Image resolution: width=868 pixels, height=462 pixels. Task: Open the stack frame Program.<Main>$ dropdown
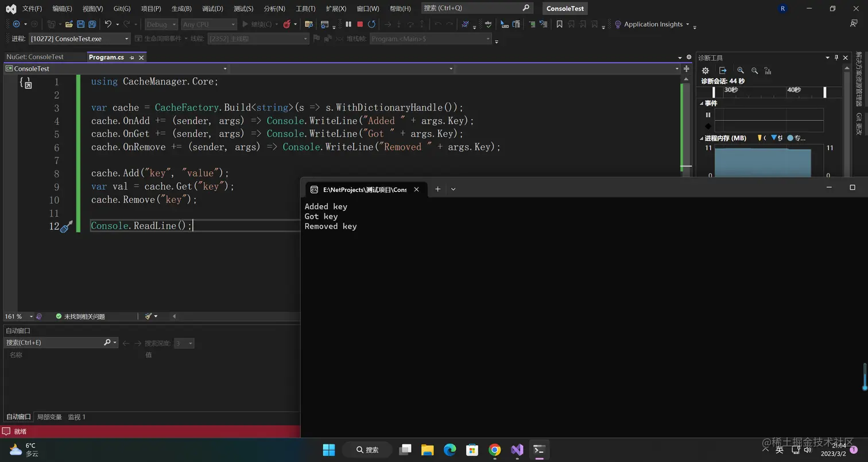coord(431,38)
